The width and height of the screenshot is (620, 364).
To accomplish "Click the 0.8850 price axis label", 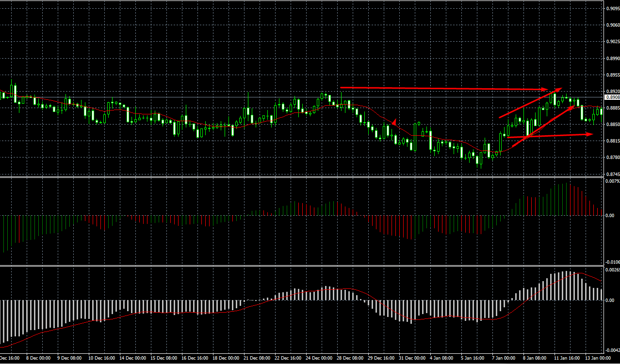I will (x=612, y=125).
